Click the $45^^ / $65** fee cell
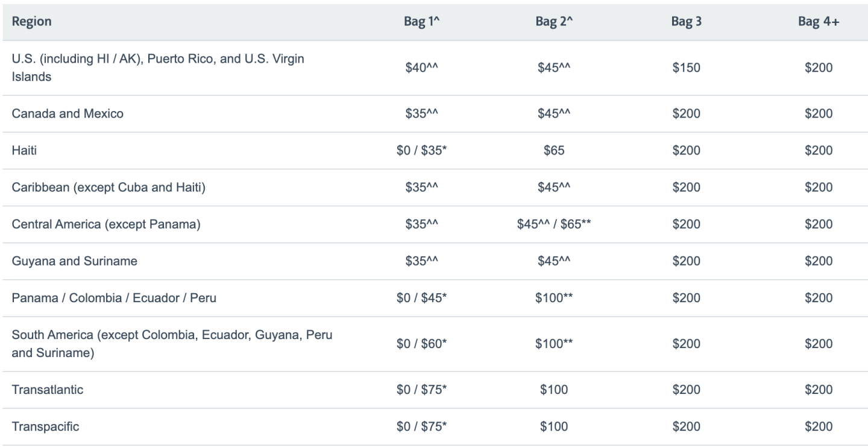868x447 pixels. click(553, 224)
